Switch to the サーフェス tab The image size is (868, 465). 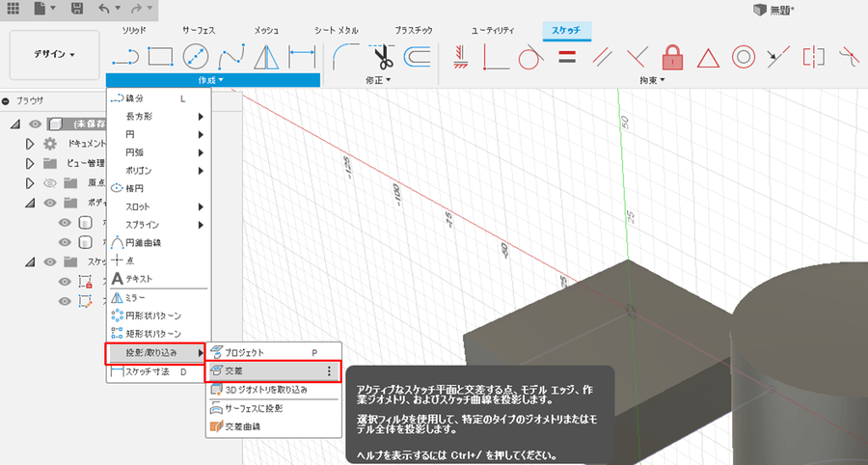coord(199,31)
